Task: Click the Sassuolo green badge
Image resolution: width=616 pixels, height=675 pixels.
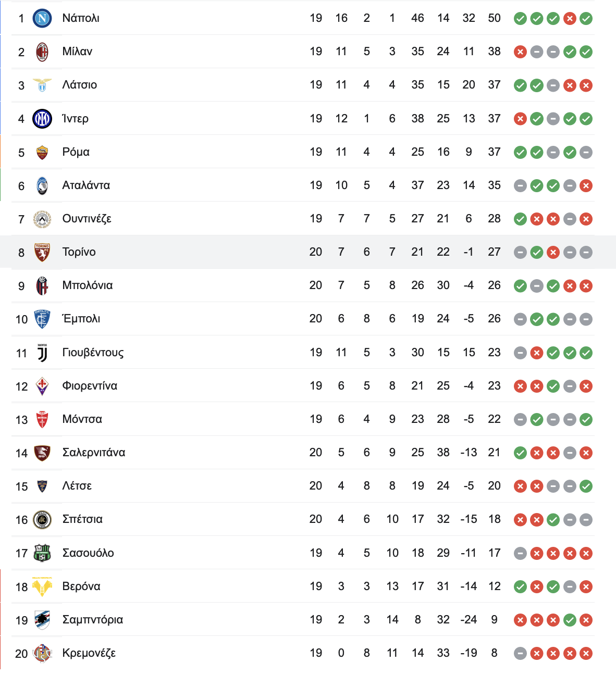Action: pyautogui.click(x=42, y=553)
